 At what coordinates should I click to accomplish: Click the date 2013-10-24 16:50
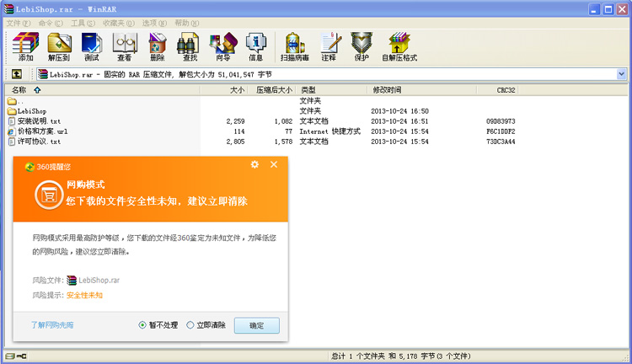(x=399, y=111)
